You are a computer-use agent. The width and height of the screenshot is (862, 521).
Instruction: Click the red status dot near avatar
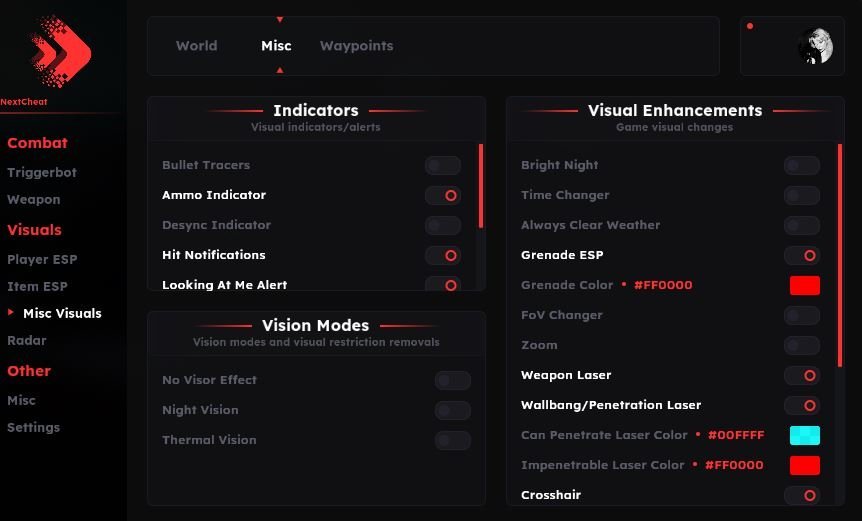(750, 26)
